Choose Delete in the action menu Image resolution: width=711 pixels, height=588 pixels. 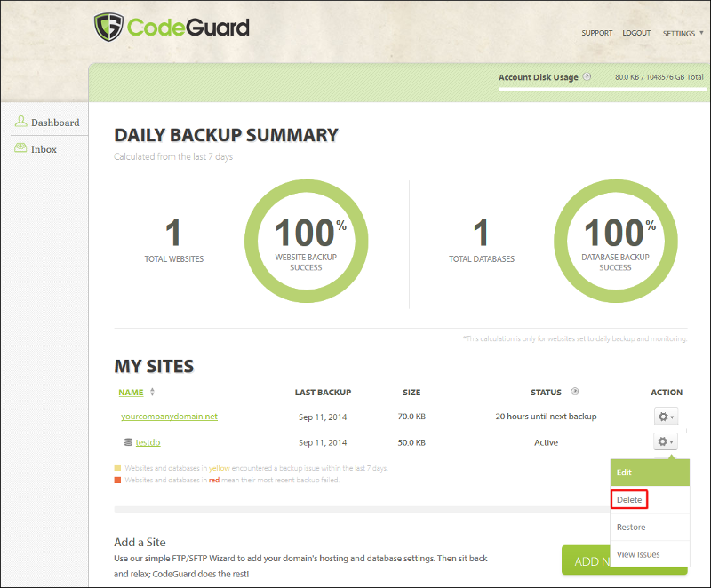coord(629,500)
